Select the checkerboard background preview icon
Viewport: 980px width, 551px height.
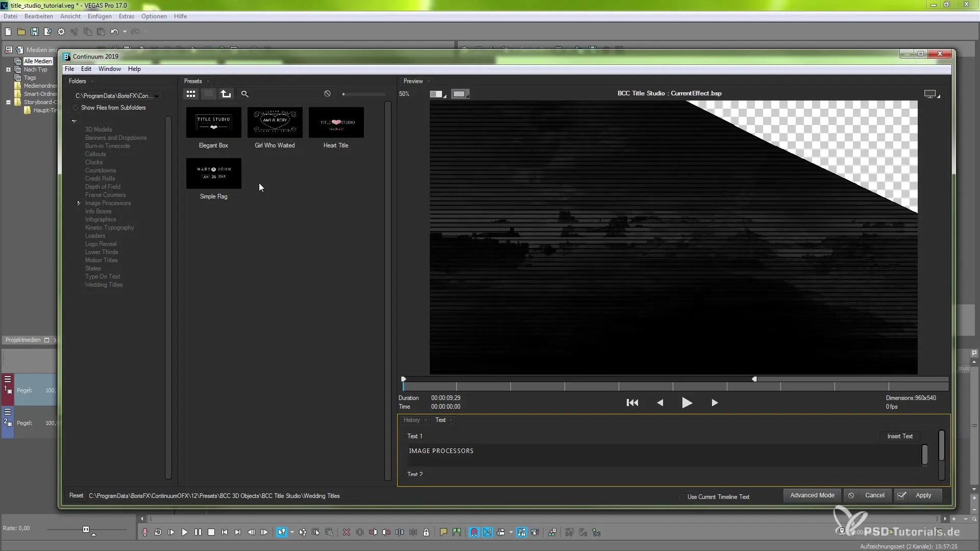click(460, 94)
